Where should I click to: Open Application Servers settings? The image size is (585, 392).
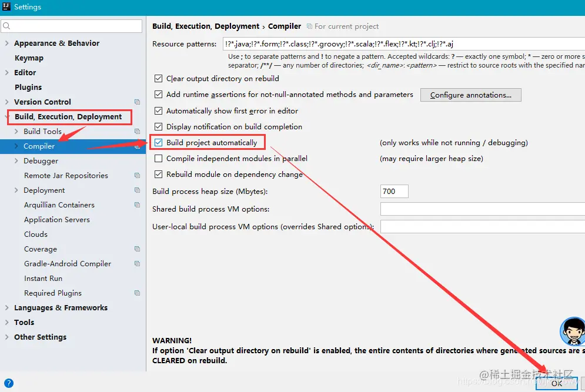(57, 220)
